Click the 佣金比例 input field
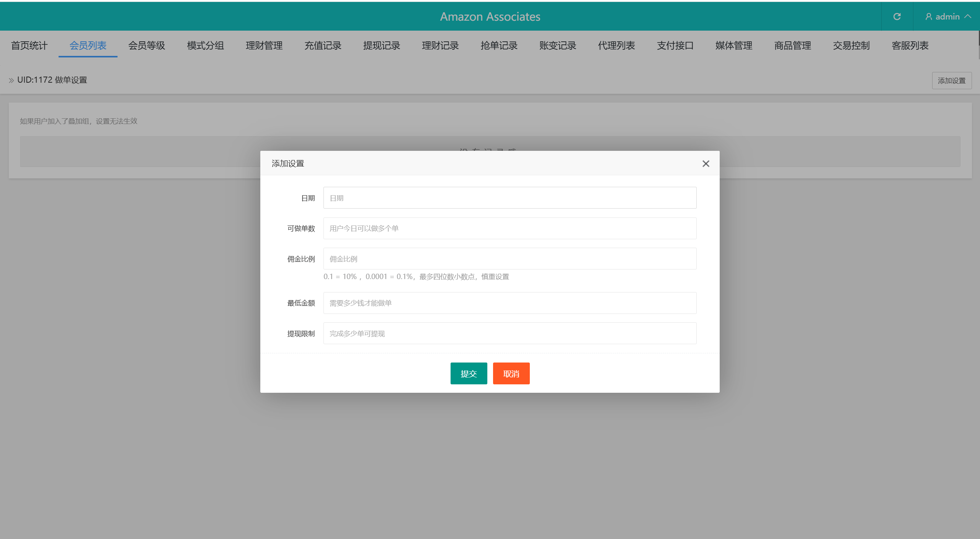 pos(510,259)
